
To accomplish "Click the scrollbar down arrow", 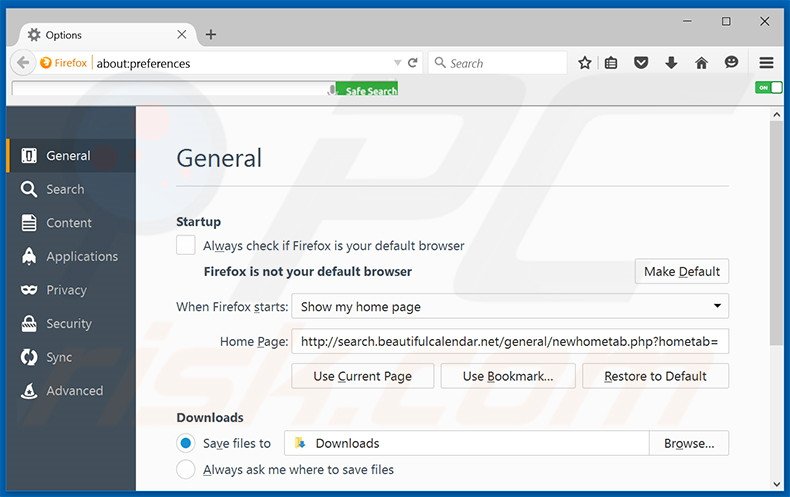I will coord(776,484).
